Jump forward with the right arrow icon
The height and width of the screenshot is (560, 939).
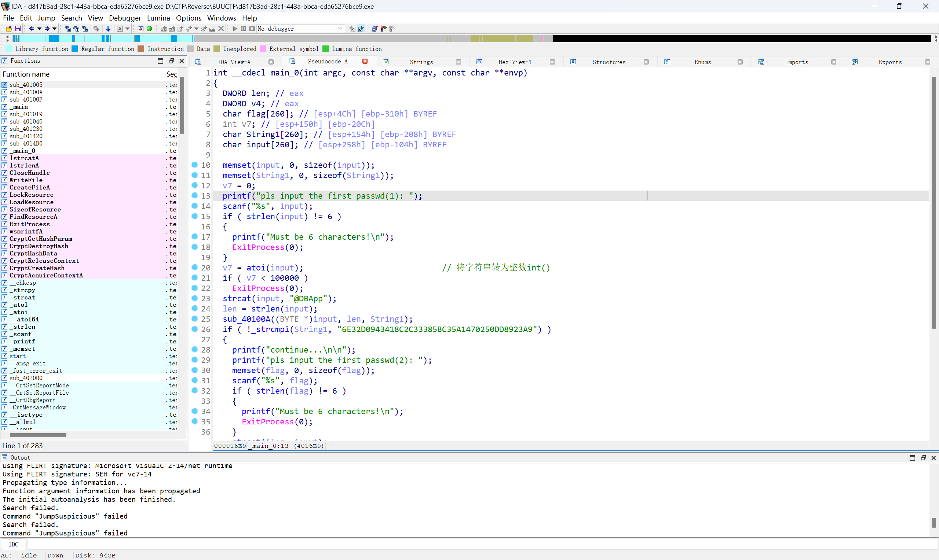[47, 29]
